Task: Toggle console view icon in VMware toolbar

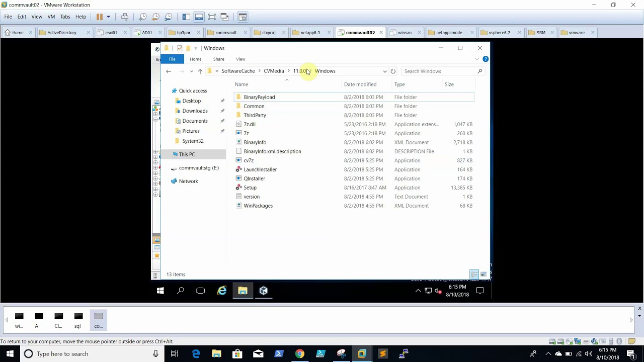Action: (x=242, y=17)
